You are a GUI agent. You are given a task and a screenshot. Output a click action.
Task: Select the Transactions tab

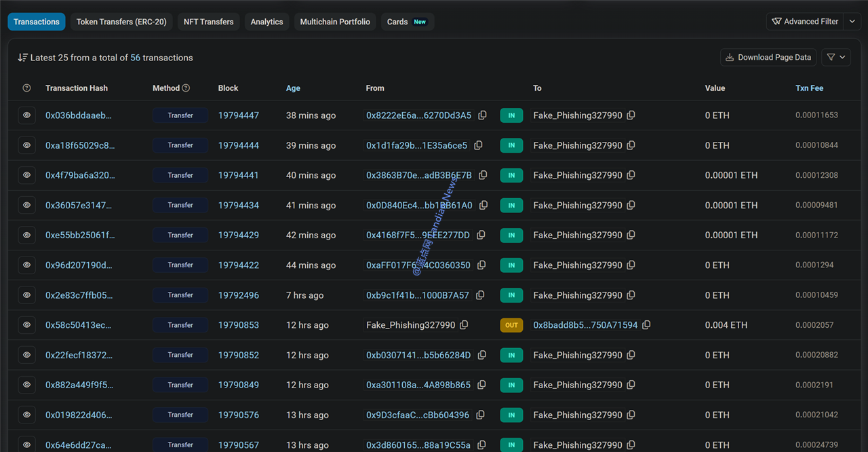click(37, 22)
